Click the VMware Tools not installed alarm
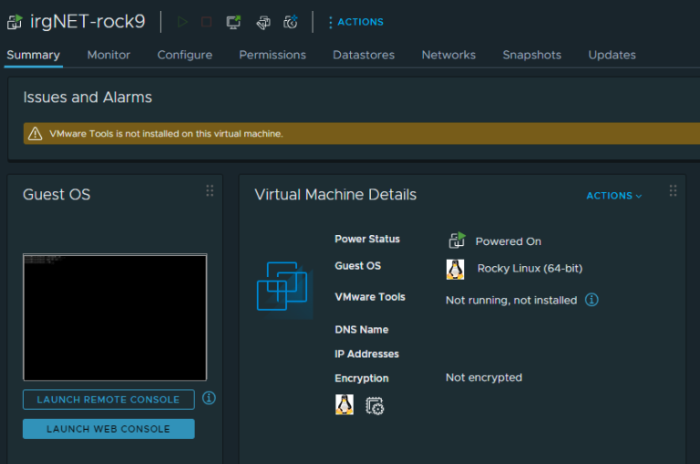Image resolution: width=700 pixels, height=464 pixels. 362,134
